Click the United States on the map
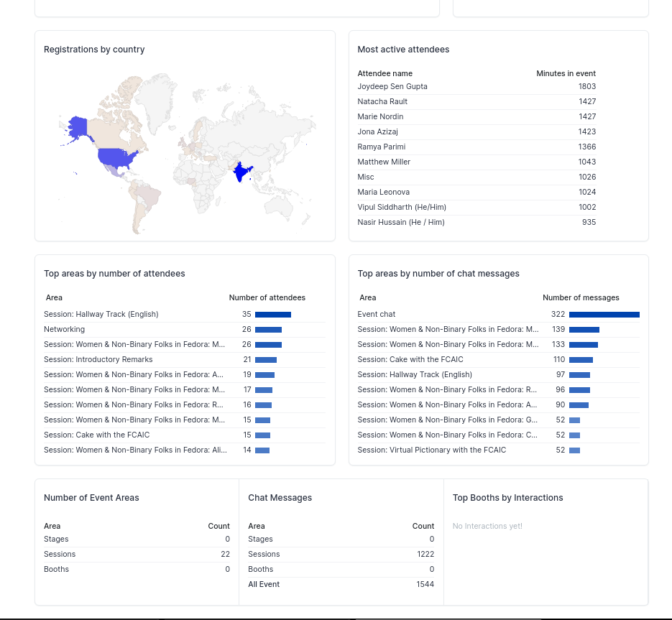The height and width of the screenshot is (620, 672). point(116,157)
